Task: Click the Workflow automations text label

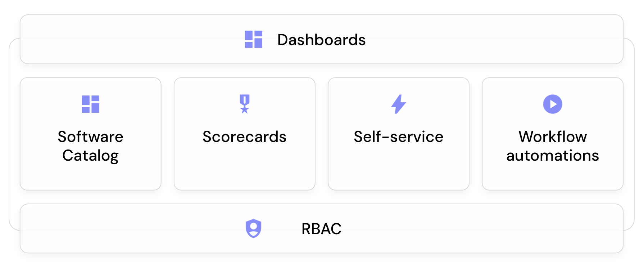Action: pyautogui.click(x=553, y=146)
